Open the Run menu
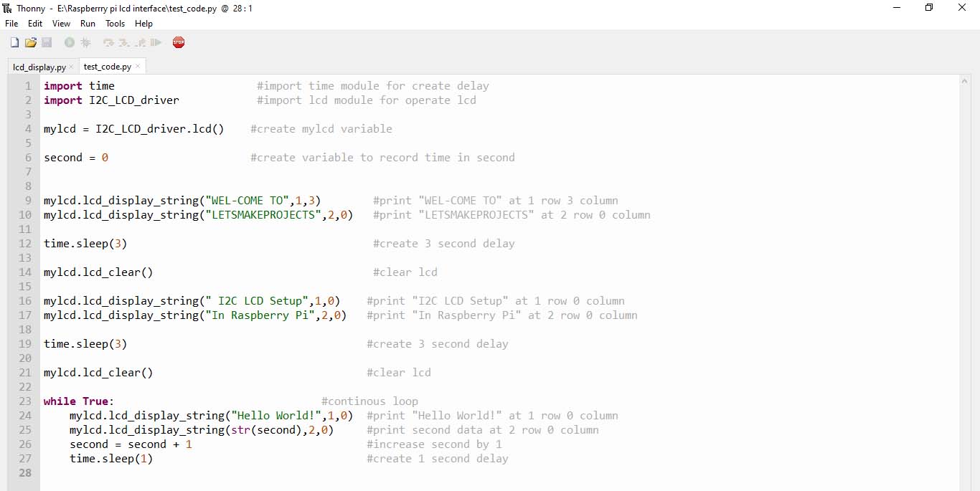This screenshot has width=980, height=491. tap(88, 24)
